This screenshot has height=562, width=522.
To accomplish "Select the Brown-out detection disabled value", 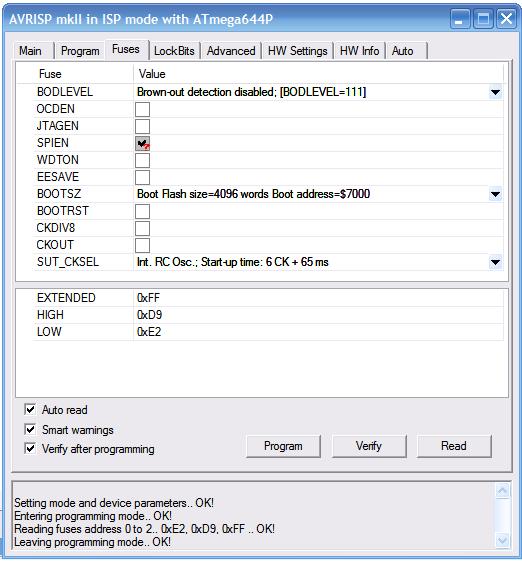I will click(x=251, y=92).
